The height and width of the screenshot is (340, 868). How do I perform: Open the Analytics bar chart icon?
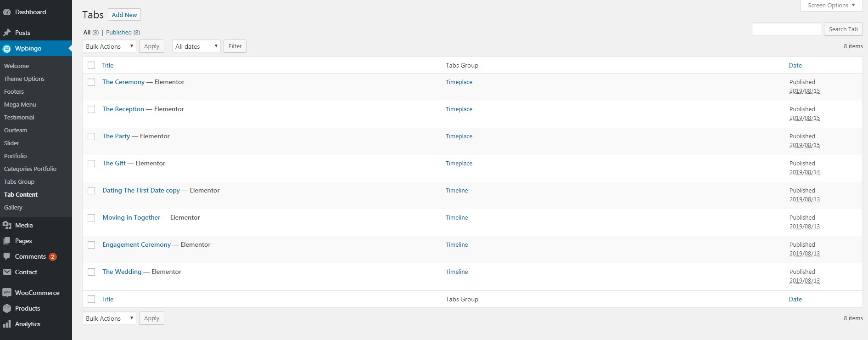pos(7,324)
